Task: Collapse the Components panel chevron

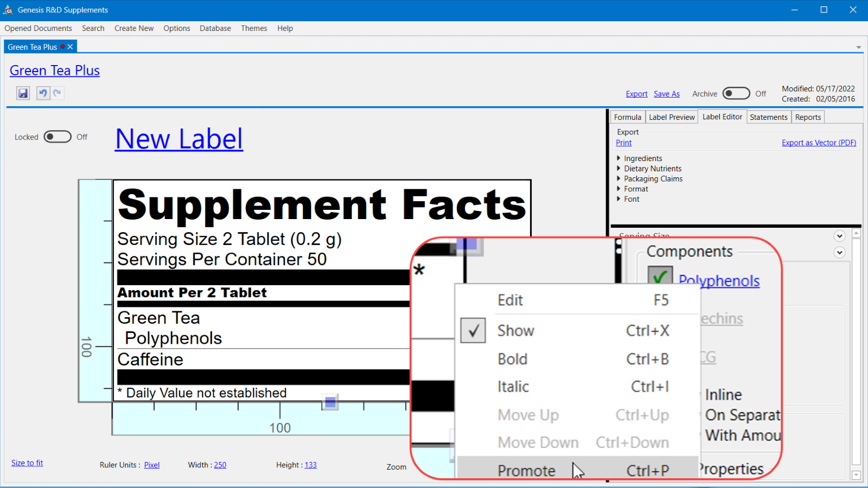Action: (x=840, y=252)
